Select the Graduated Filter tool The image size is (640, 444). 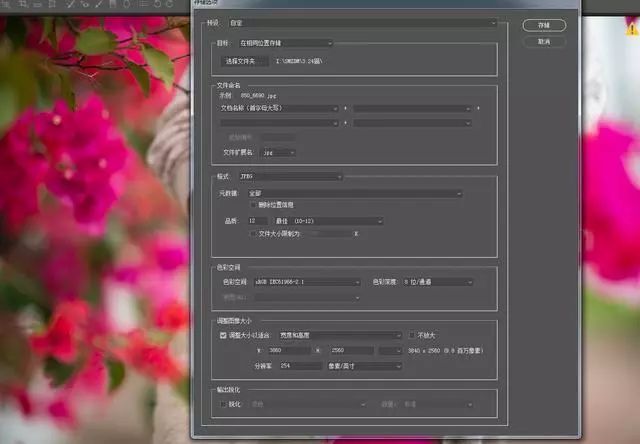113,4
